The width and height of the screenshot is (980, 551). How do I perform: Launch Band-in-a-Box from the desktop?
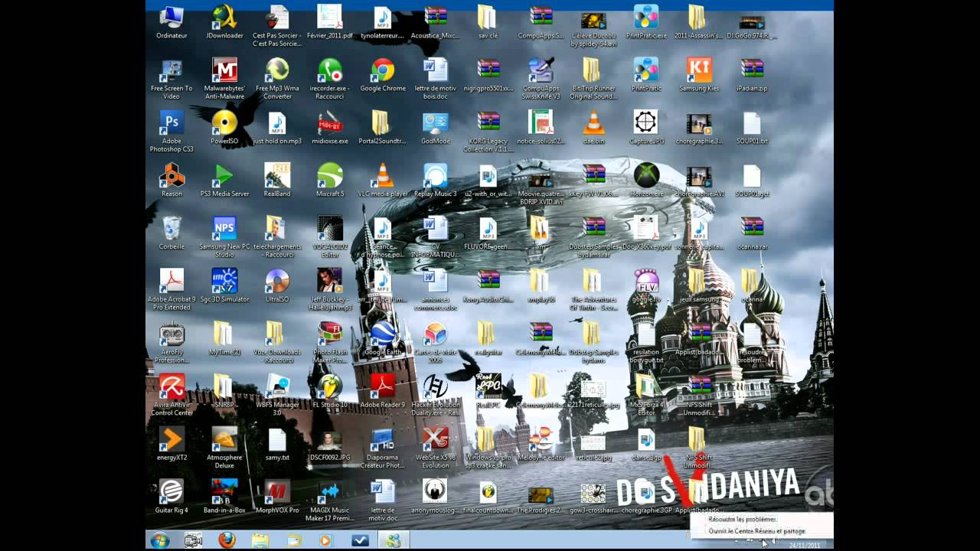pyautogui.click(x=224, y=497)
